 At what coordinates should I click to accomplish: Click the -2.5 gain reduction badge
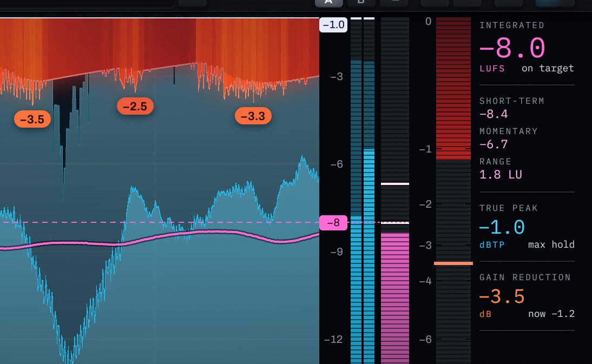coord(135,107)
